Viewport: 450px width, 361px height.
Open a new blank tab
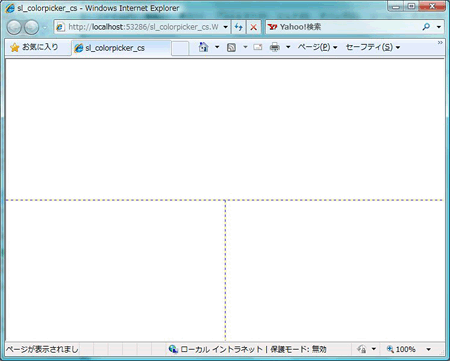click(180, 48)
